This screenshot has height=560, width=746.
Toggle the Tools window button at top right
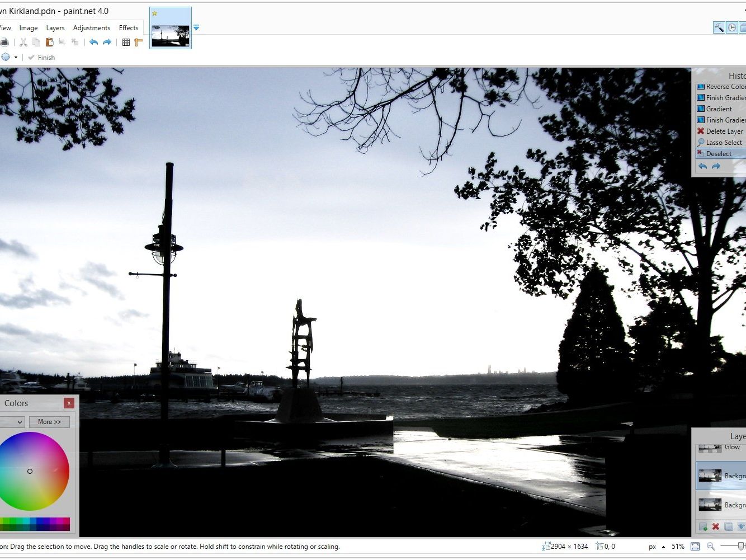click(x=719, y=27)
